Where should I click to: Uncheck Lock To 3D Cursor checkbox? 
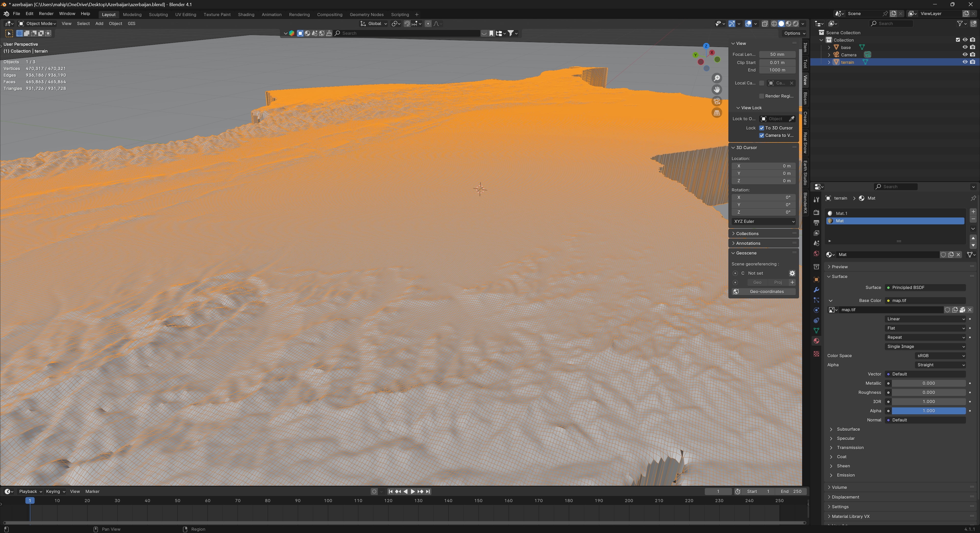click(x=762, y=128)
